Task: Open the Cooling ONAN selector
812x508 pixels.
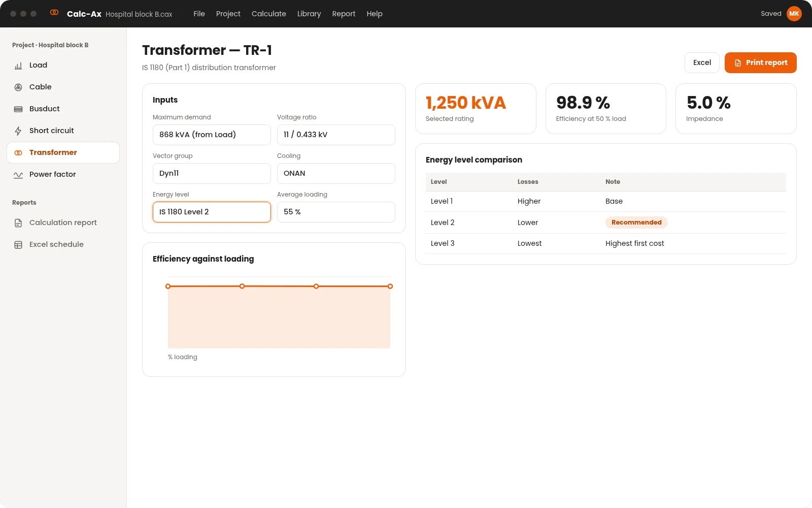Action: click(x=336, y=173)
